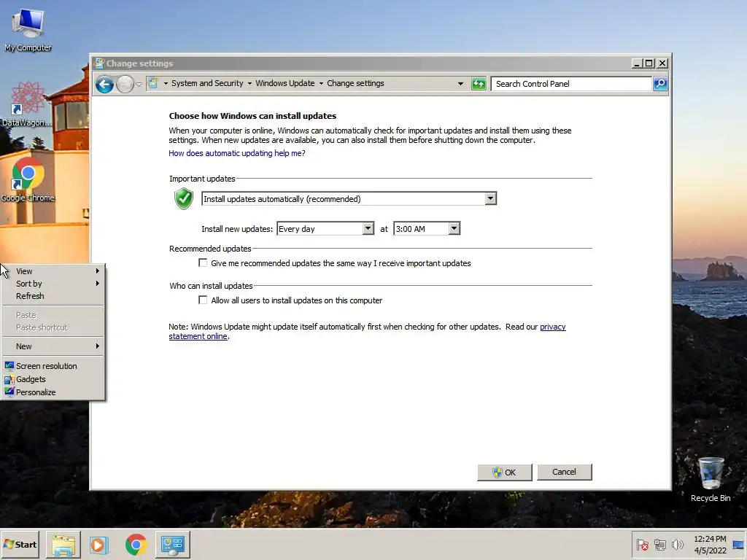Go to System and Security breadcrumb
747x560 pixels.
click(207, 83)
